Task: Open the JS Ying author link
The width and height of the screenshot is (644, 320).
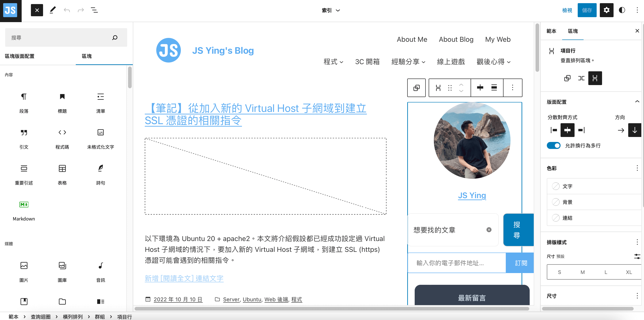Action: [472, 195]
